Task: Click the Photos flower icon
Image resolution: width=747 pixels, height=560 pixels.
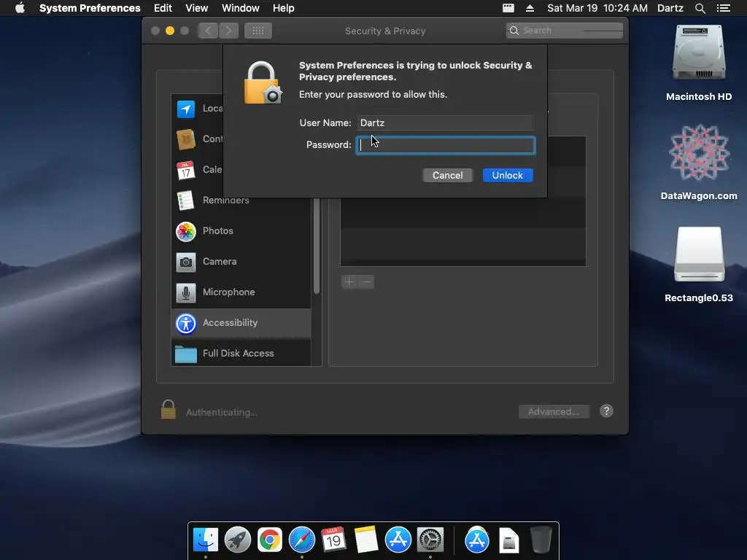Action: [x=186, y=231]
